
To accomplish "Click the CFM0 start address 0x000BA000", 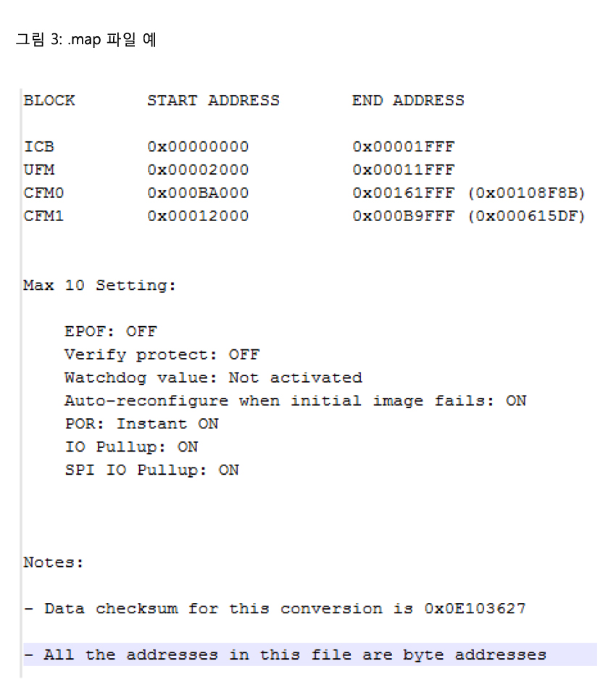I will (x=198, y=194).
